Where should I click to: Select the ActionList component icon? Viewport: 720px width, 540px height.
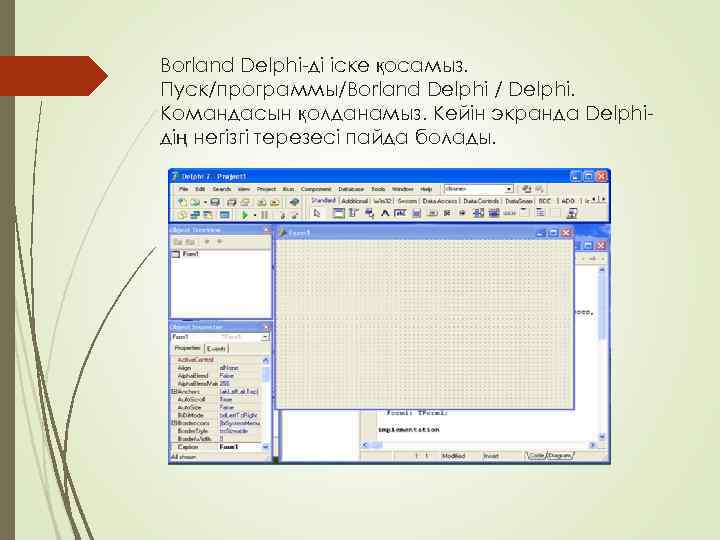(x=572, y=213)
